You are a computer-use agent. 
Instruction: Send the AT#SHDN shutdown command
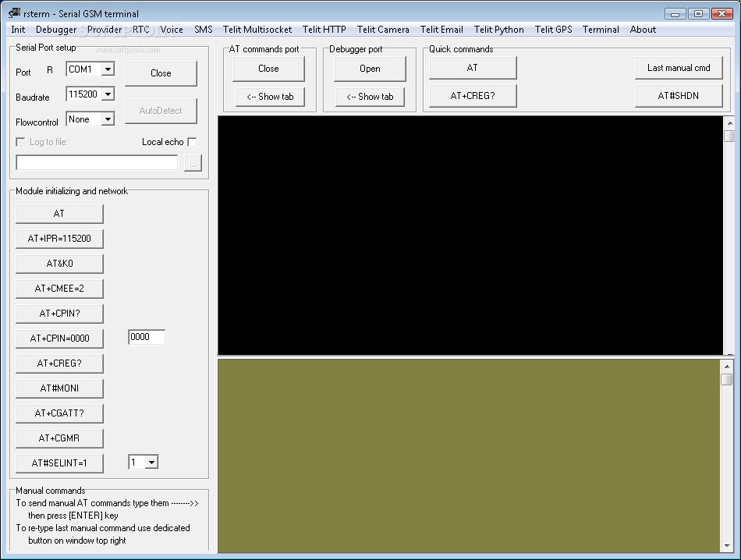click(x=679, y=96)
